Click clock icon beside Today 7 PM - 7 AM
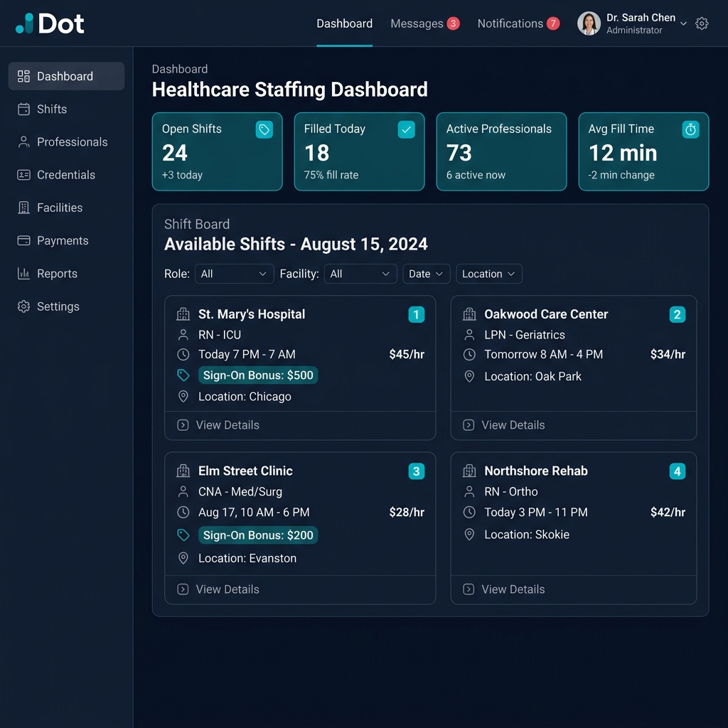728x728 pixels. pyautogui.click(x=183, y=355)
